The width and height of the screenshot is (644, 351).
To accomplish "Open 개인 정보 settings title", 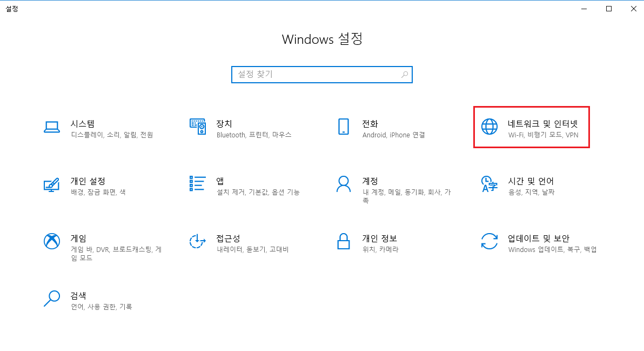I will (x=379, y=239).
